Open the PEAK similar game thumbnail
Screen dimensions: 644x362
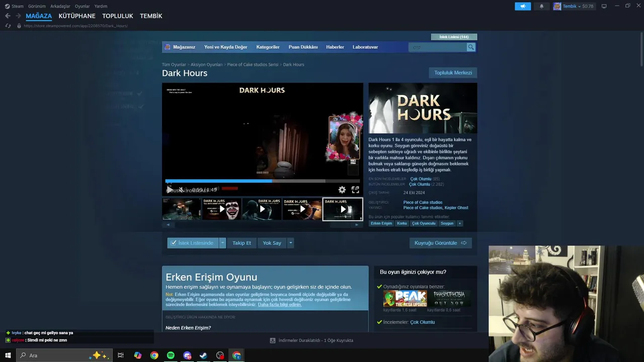[x=405, y=299]
